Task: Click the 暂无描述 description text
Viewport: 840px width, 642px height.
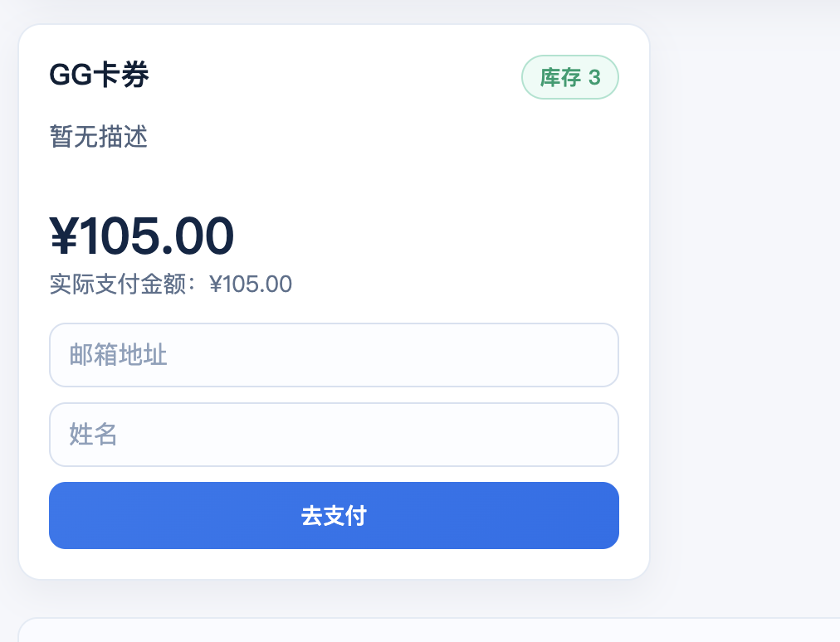Action: [x=99, y=137]
